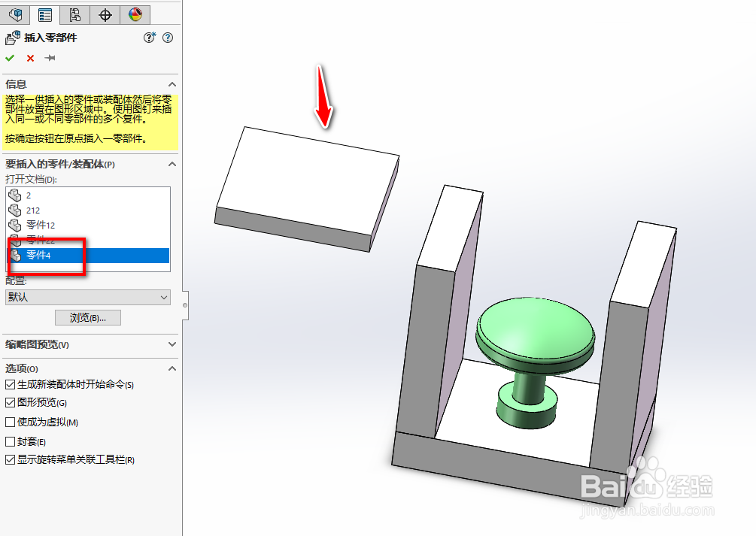Open the 配置 dropdown showing 默认
This screenshot has width=756, height=536.
pyautogui.click(x=88, y=297)
